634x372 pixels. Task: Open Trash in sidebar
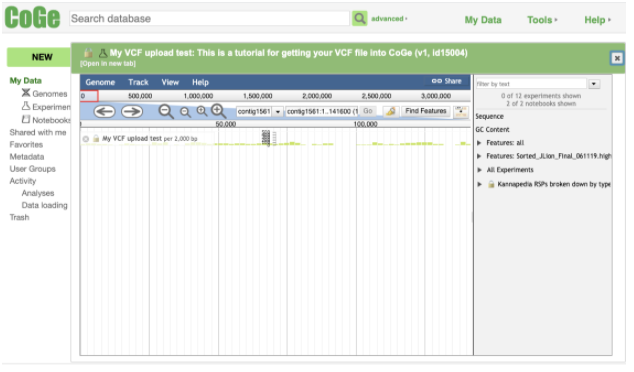(x=19, y=217)
